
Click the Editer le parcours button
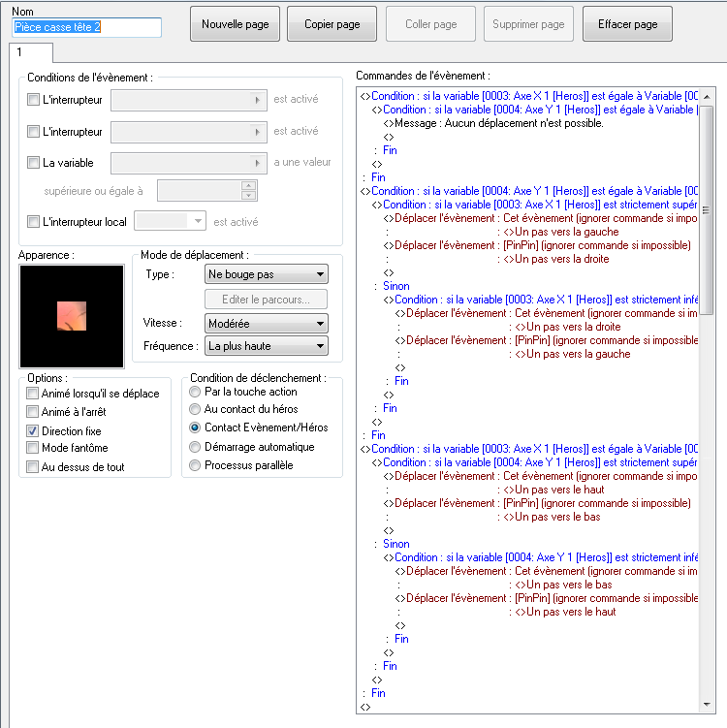(266, 300)
